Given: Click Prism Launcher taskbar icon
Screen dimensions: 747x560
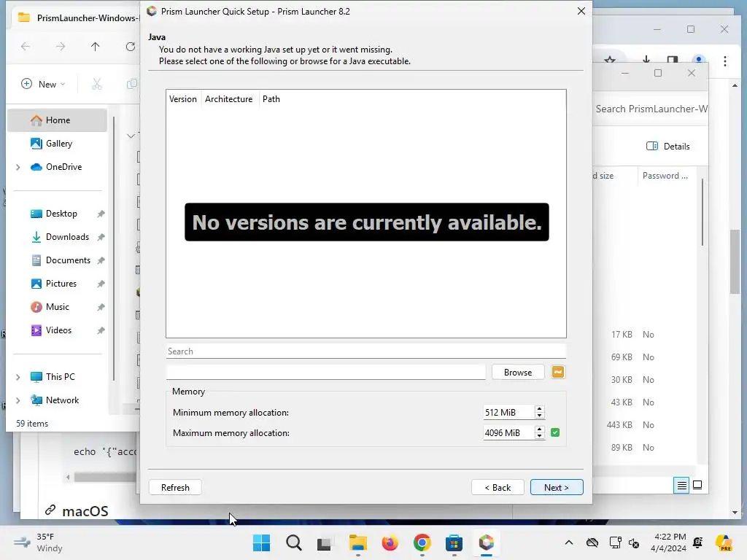Looking at the screenshot, I should [x=487, y=542].
